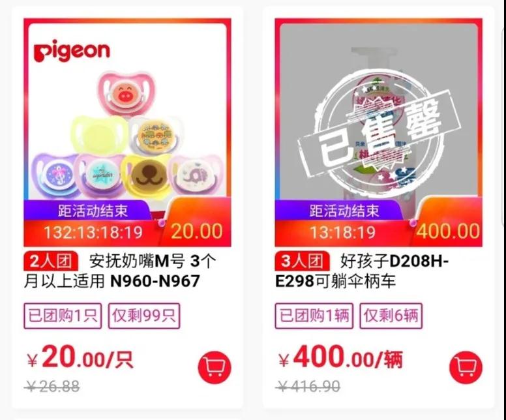Tap the 已团购1辆 tag
This screenshot has height=420, width=506.
tap(314, 316)
